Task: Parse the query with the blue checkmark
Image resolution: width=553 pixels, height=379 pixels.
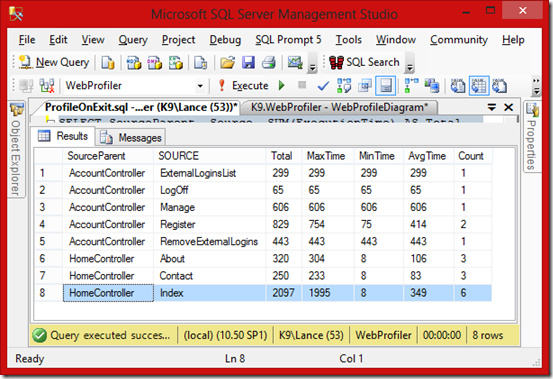Action: tap(323, 86)
